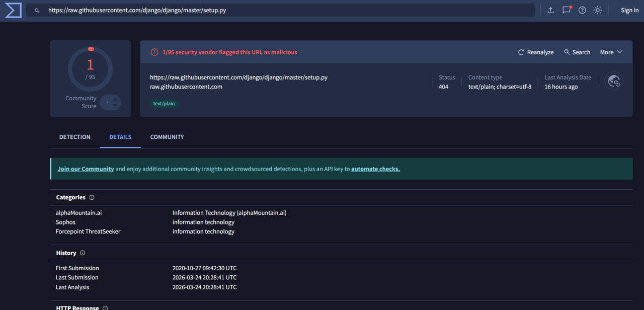Expand the More menu chevron
The width and height of the screenshot is (644, 310).
pyautogui.click(x=621, y=52)
